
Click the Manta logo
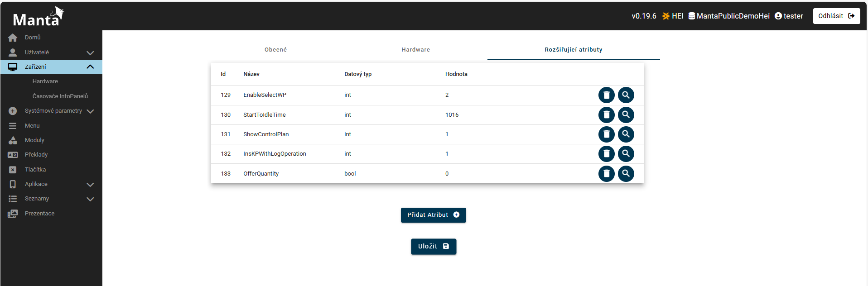38,17
